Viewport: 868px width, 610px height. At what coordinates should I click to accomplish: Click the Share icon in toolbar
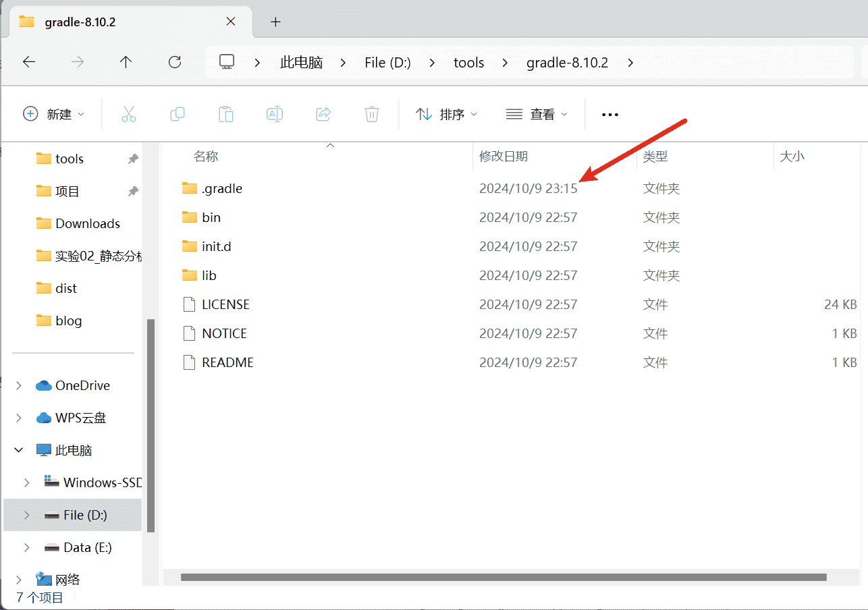coord(323,114)
